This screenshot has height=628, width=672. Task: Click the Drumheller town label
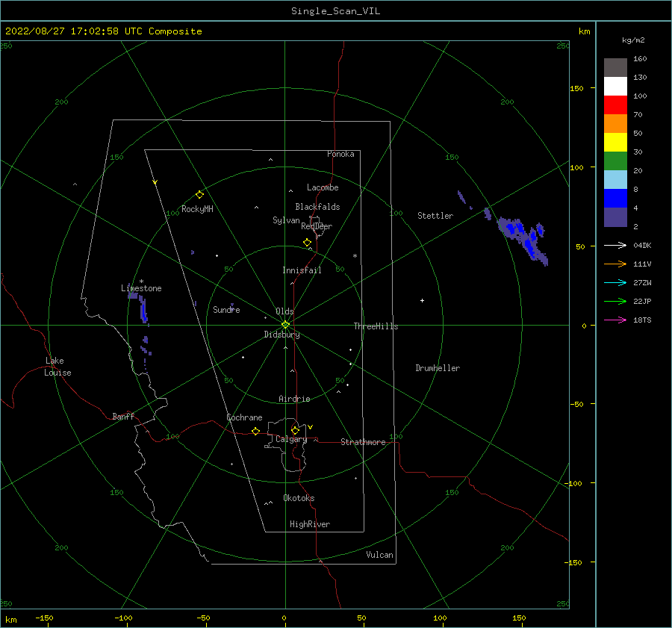tap(438, 368)
